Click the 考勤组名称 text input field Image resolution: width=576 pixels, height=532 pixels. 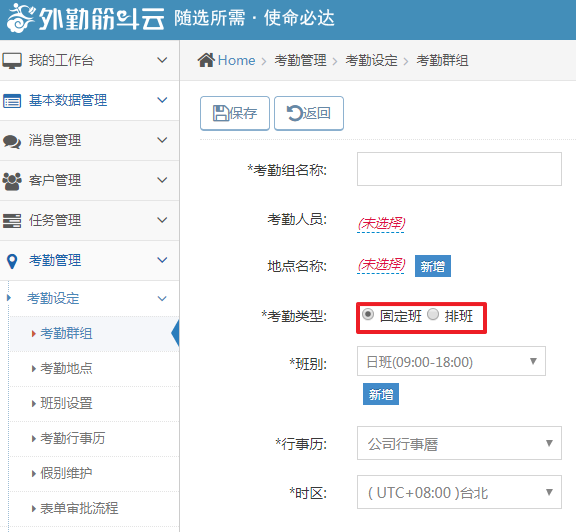pos(459,169)
